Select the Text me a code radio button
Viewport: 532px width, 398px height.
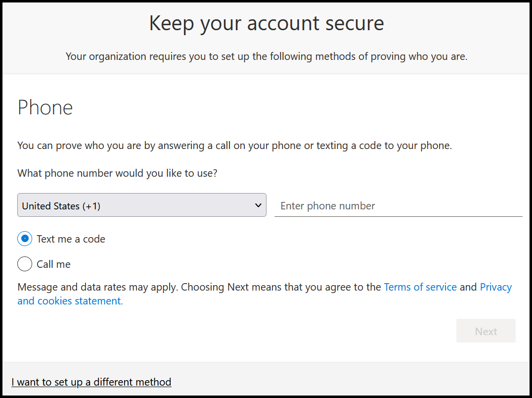click(25, 239)
